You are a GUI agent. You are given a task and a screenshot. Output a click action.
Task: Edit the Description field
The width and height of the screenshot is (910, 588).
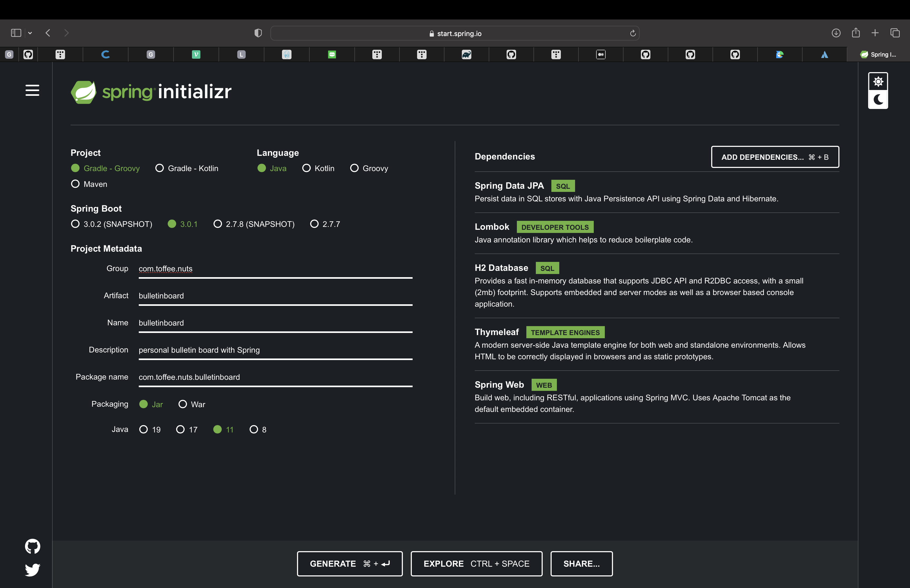tap(275, 350)
